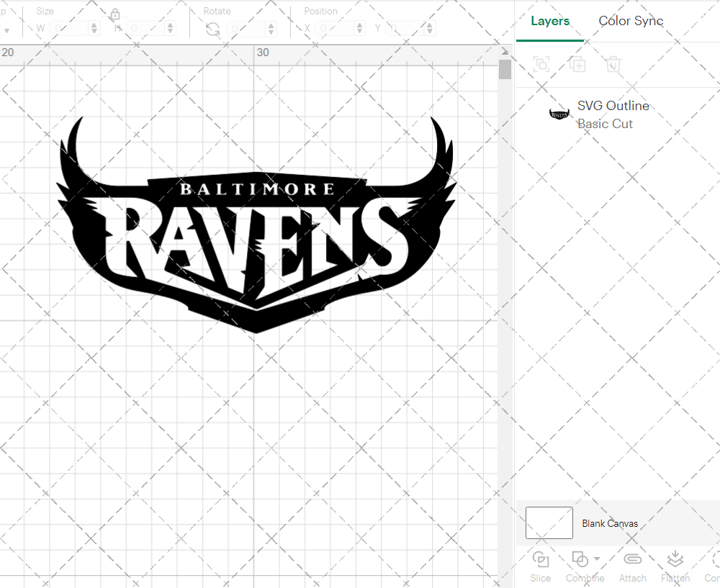The height and width of the screenshot is (588, 720).
Task: Click the group layers icon
Action: point(541,64)
